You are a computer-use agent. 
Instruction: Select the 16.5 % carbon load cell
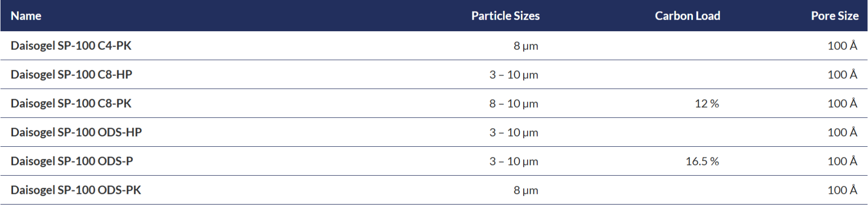click(702, 161)
